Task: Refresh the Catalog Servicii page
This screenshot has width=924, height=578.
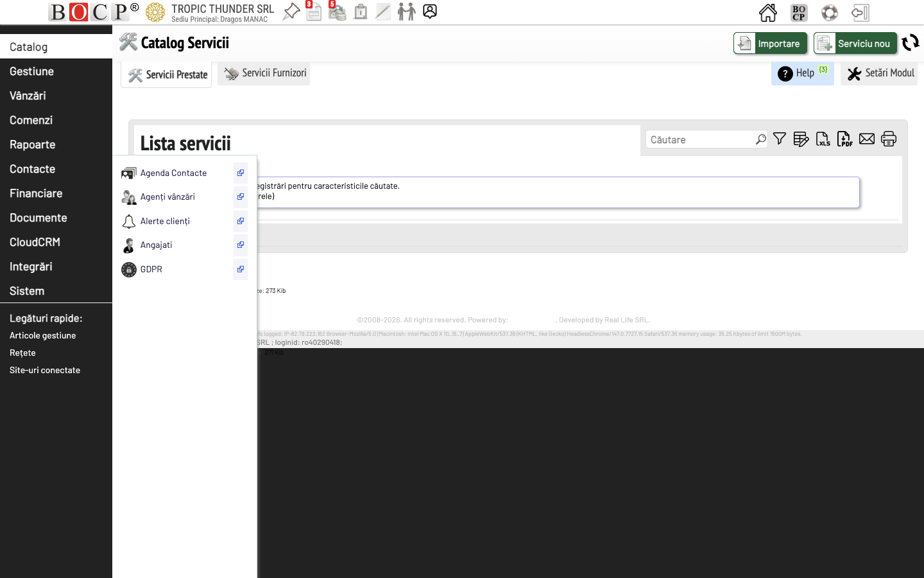Action: pos(910,43)
